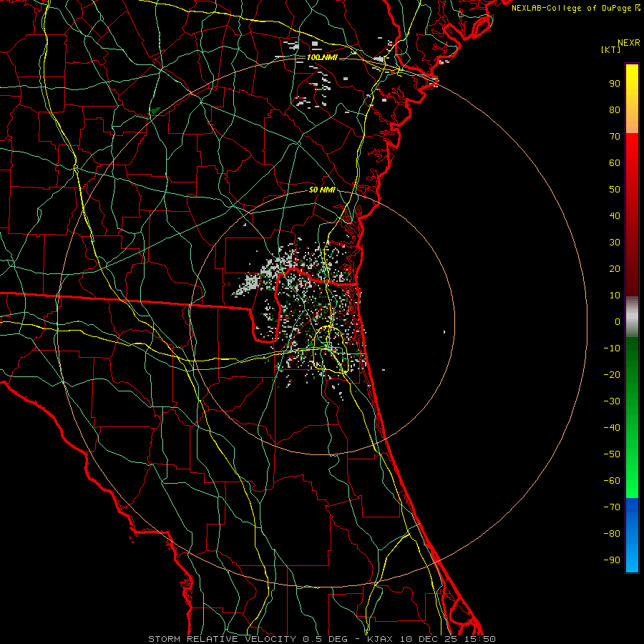Click the 10 value on the velocity scale
Image resolution: width=644 pixels, height=644 pixels.
click(x=615, y=296)
